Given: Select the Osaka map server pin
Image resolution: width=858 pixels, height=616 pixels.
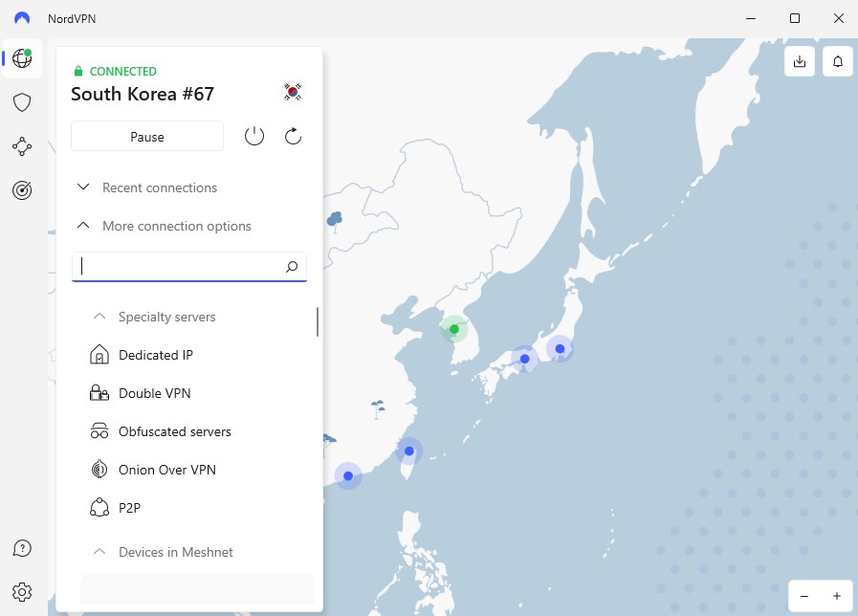Looking at the screenshot, I should tap(525, 359).
